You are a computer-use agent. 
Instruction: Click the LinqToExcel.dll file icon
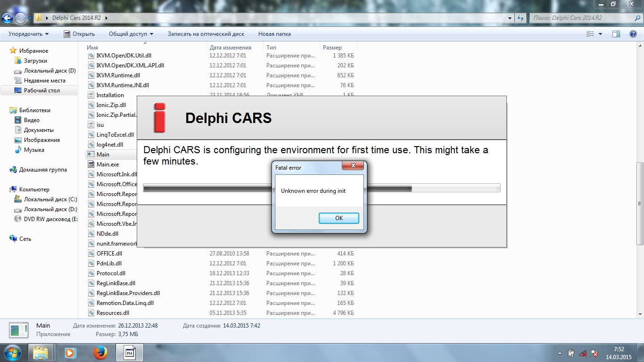pos(91,135)
